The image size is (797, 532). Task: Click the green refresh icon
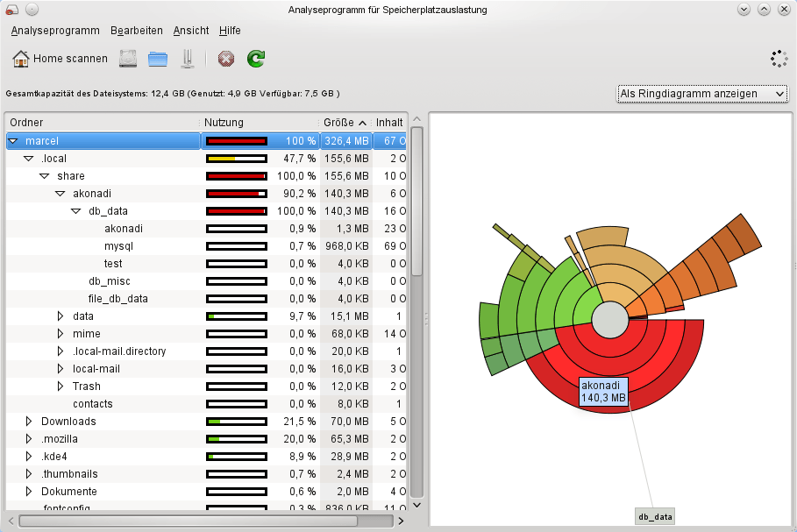coord(256,59)
